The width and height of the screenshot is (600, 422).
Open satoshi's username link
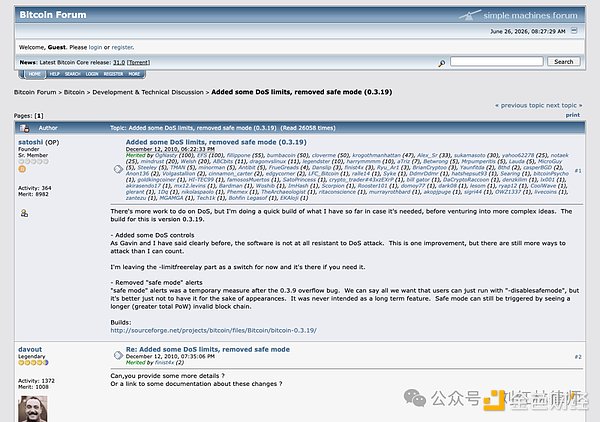click(31, 142)
